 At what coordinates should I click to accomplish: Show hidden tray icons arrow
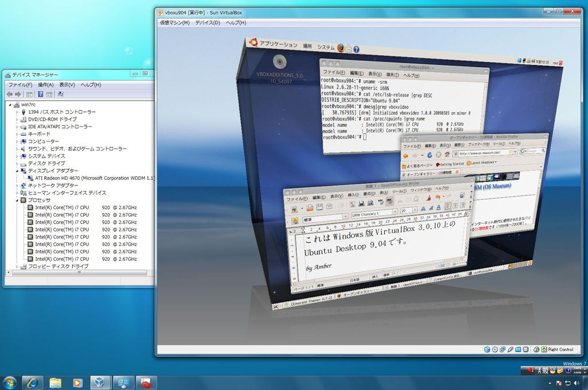click(x=550, y=383)
